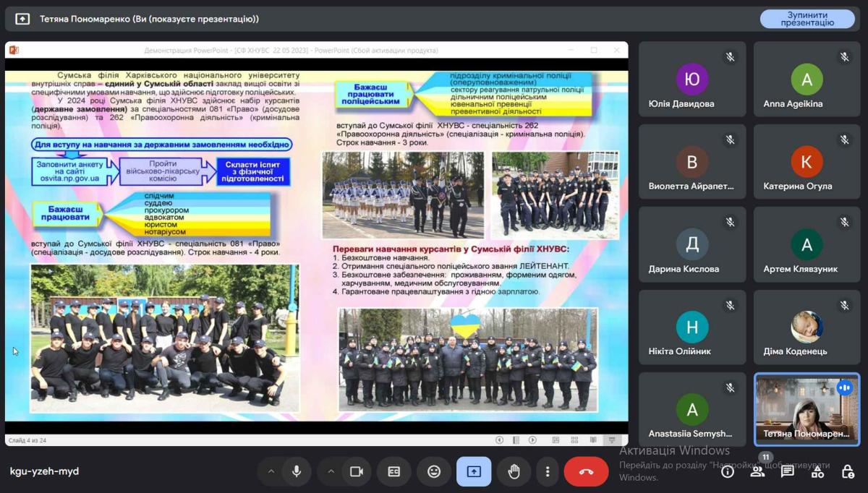The width and height of the screenshot is (868, 493).
Task: Select Тетяна Пономаренко's video tile
Action: (x=807, y=409)
